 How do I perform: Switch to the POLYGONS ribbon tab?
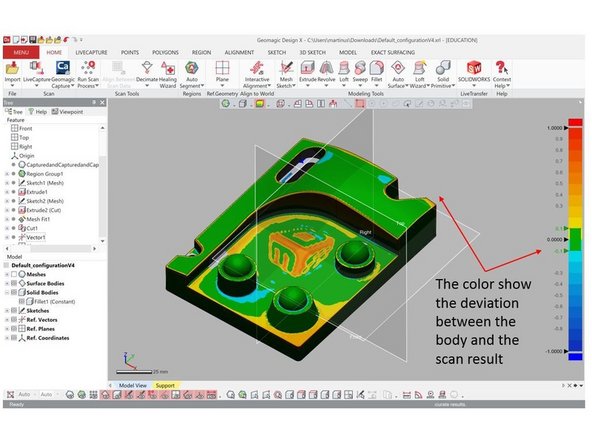click(x=165, y=52)
